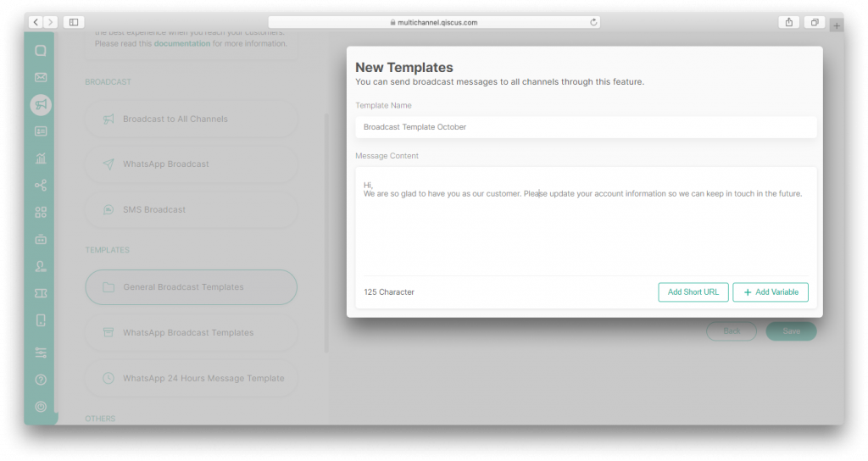Open Broadcast to All Channels menu item
868x461 pixels.
click(191, 119)
